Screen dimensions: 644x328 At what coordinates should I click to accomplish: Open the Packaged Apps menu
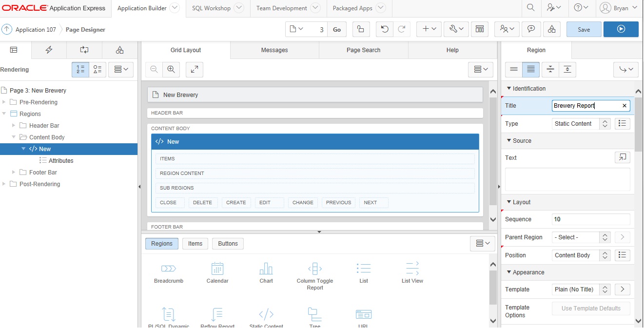(357, 8)
